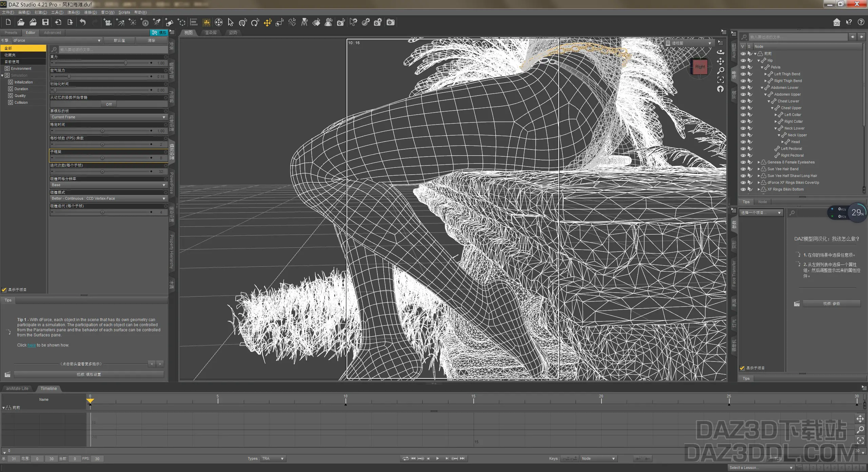Click the viewport frame selection icon
The height and width of the screenshot is (472, 868).
(x=721, y=80)
